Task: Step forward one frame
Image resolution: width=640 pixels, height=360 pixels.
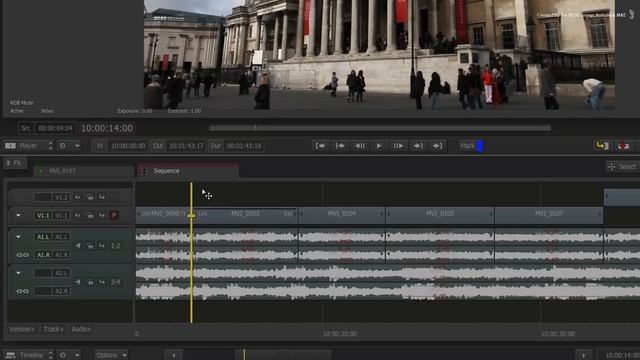Action: (398, 146)
